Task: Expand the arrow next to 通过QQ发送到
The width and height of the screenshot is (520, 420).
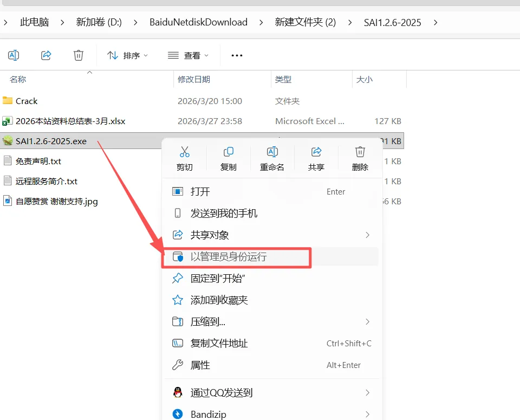Action: click(367, 393)
